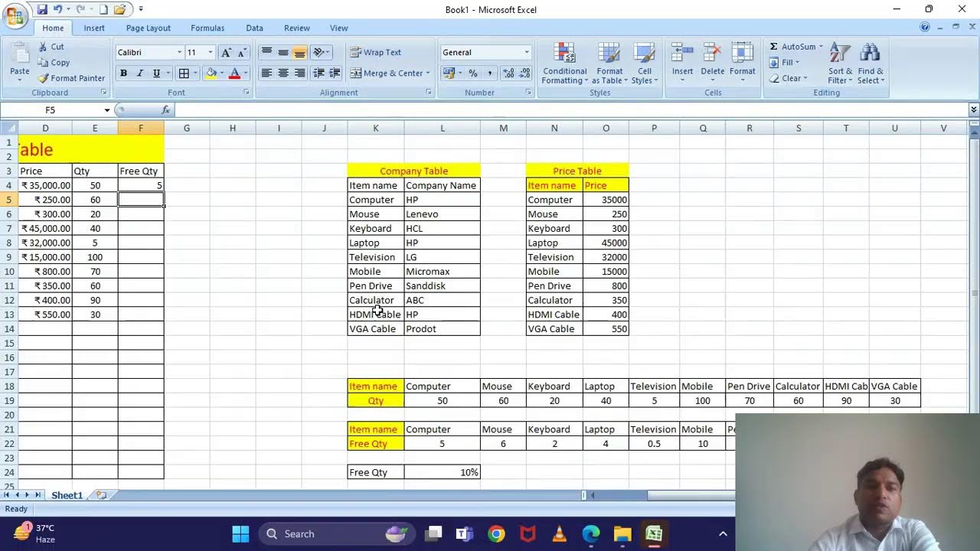This screenshot has width=980, height=551.
Task: Switch to the Data tab
Action: coord(255,28)
